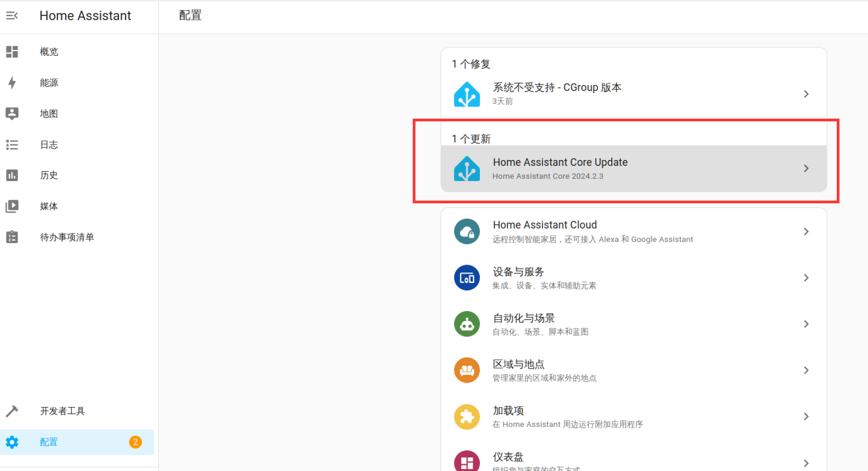868x471 pixels.
Task: Open 仪表盘 settings
Action: 634,456
